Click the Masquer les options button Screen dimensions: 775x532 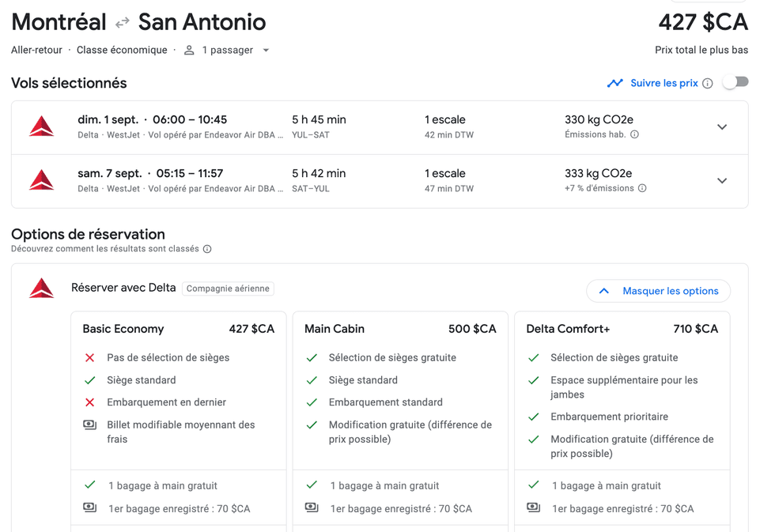pos(658,291)
